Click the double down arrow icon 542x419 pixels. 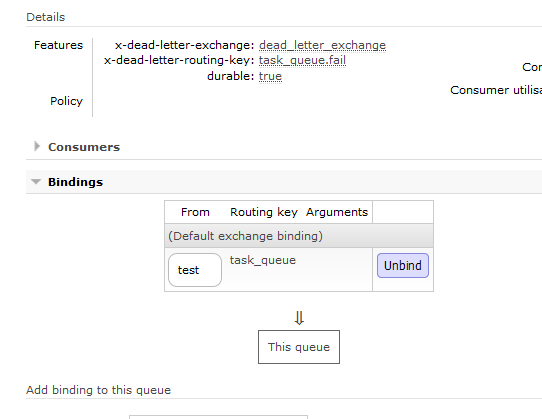(x=299, y=318)
